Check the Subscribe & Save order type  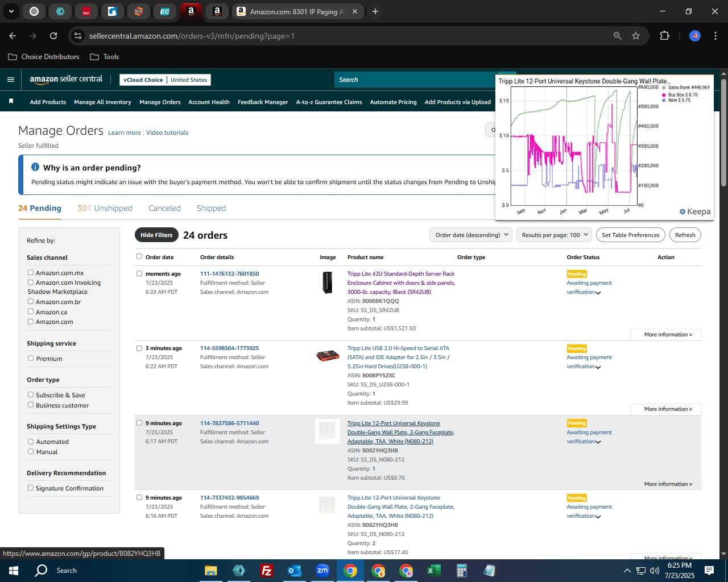coord(31,394)
